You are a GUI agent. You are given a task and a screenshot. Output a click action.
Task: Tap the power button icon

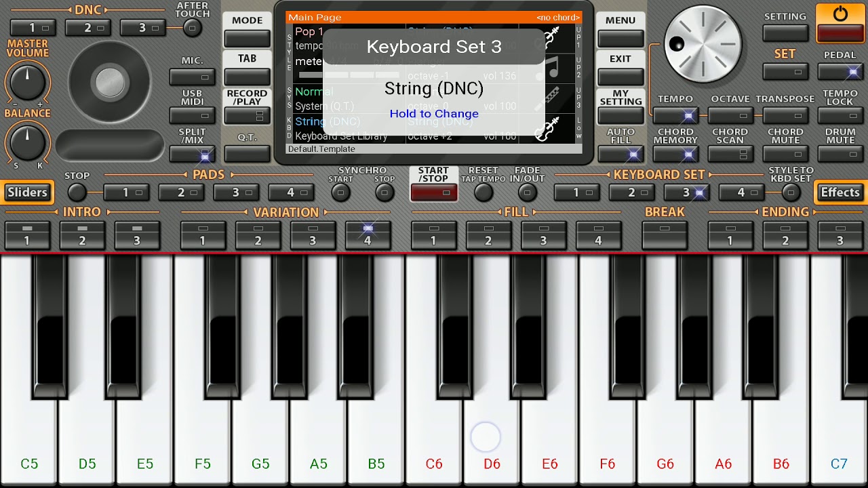click(840, 14)
